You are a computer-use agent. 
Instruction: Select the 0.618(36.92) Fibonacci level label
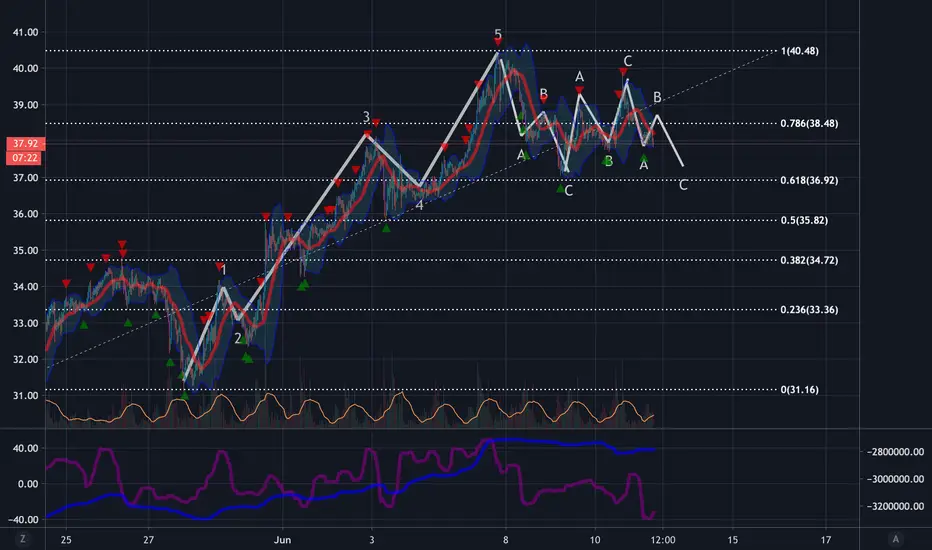(809, 180)
